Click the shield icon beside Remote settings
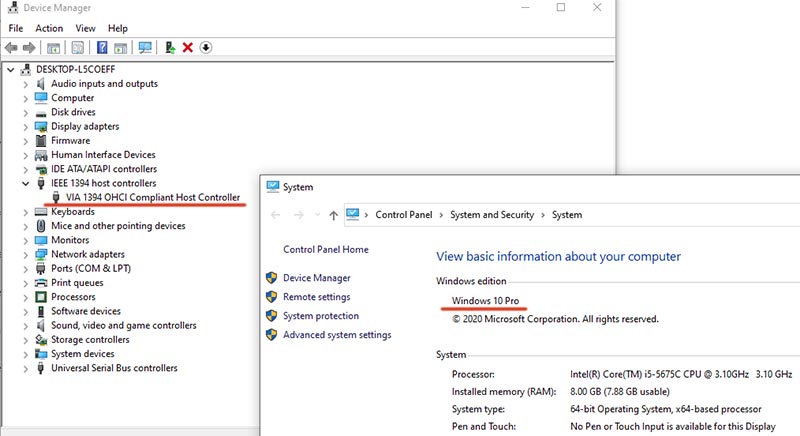Viewport: 800px width, 436px height. 271,297
